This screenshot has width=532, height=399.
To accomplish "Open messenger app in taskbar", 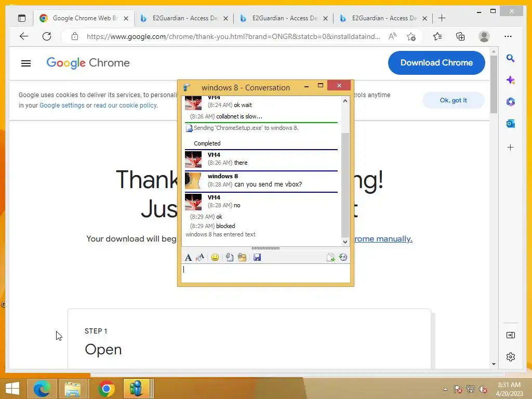I will 137,389.
